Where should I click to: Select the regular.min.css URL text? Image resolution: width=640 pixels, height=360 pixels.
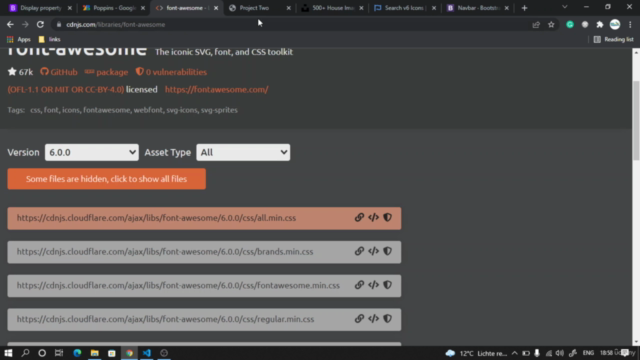click(165, 319)
